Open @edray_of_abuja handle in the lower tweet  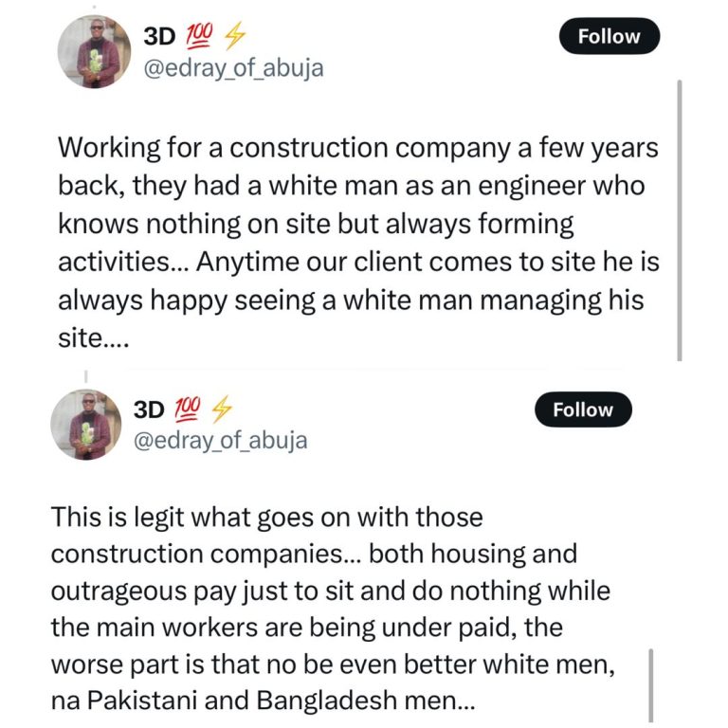click(222, 441)
